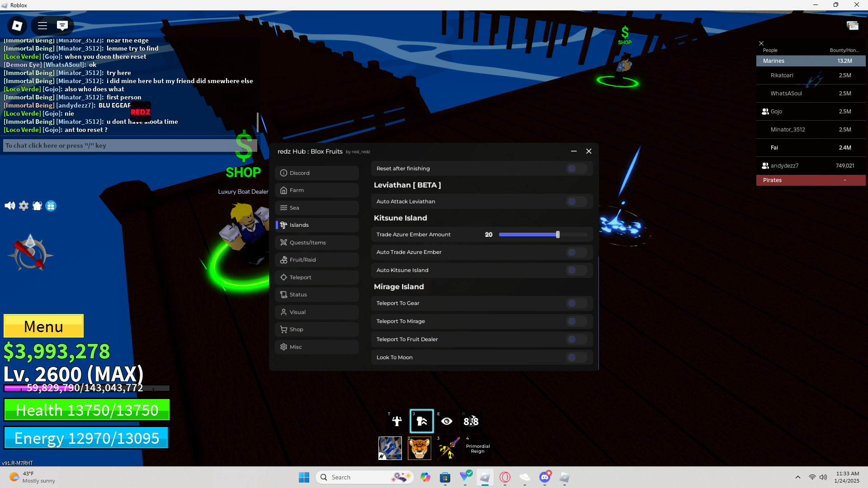Open the gift rewards icon
Image resolution: width=868 pixels, height=488 pixels.
[x=51, y=206]
